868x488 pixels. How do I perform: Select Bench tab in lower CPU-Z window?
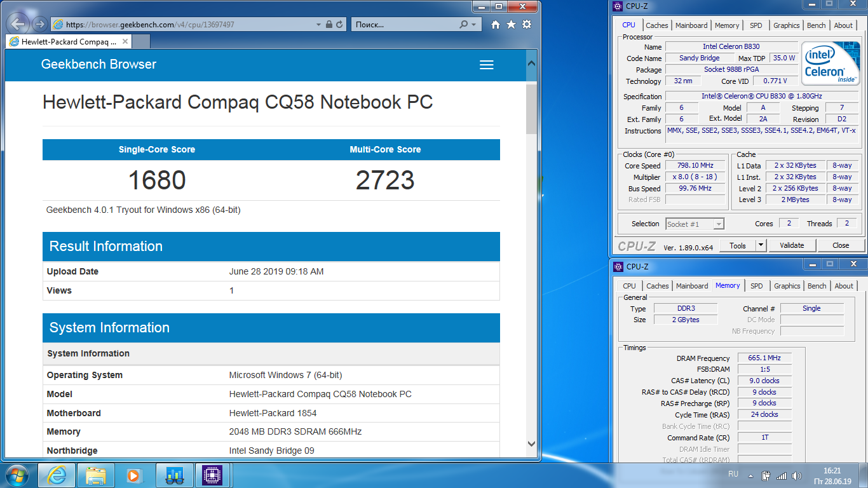coord(817,286)
